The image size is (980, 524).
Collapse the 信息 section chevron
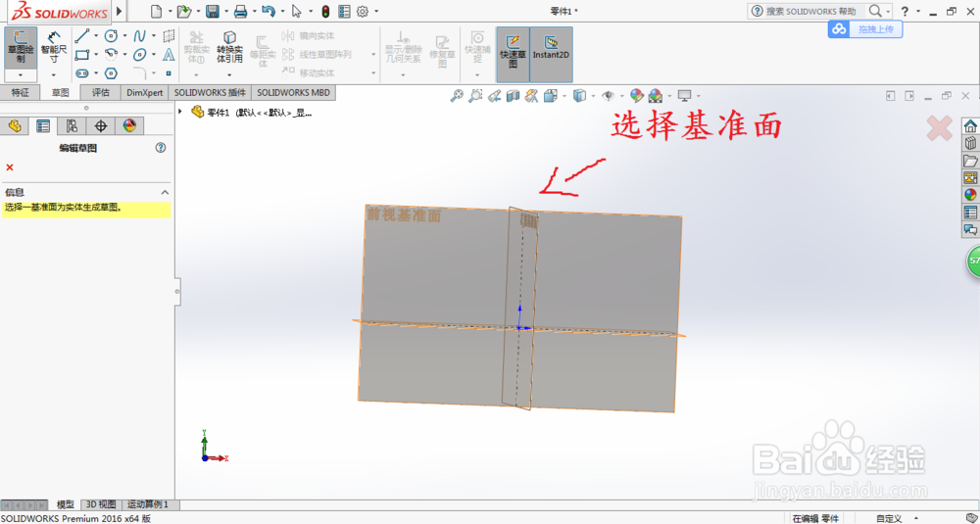(x=165, y=192)
